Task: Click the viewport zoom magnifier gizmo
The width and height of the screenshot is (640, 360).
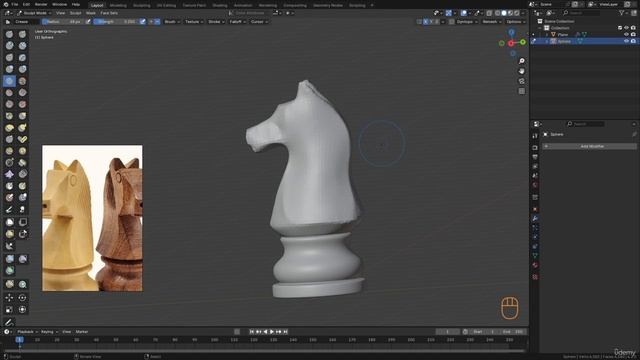Action: point(522,61)
